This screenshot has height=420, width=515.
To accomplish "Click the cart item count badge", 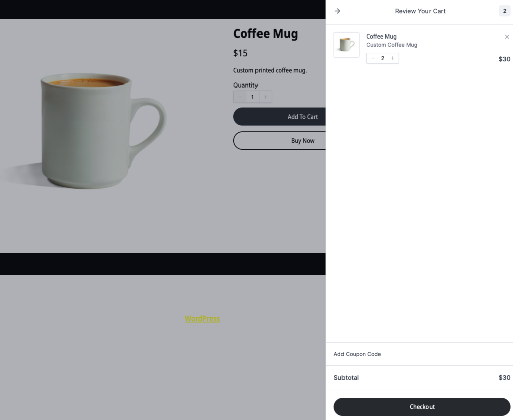I will tap(504, 11).
